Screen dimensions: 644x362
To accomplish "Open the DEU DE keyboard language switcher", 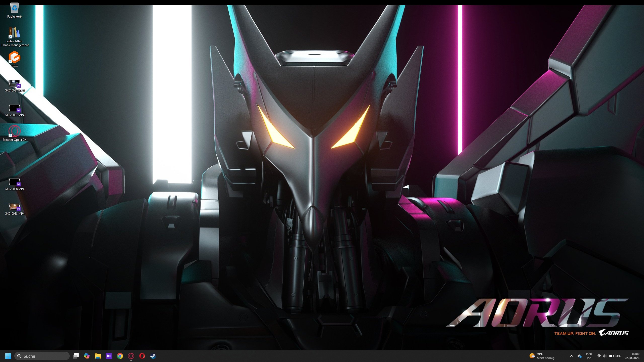I will point(589,356).
